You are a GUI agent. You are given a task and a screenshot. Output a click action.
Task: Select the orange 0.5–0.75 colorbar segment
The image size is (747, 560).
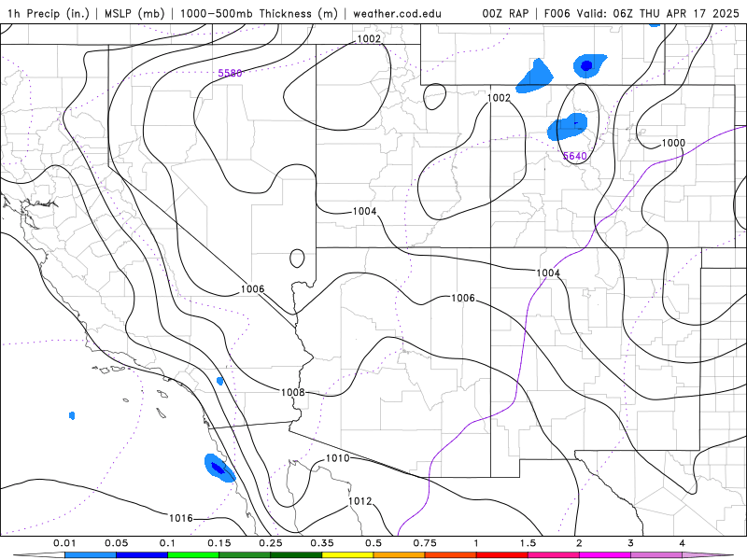coord(400,555)
